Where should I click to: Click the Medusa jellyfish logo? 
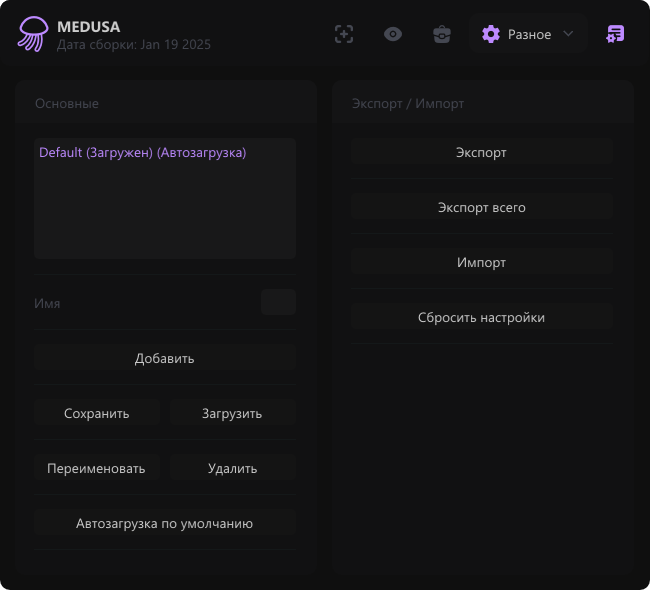pyautogui.click(x=32, y=34)
